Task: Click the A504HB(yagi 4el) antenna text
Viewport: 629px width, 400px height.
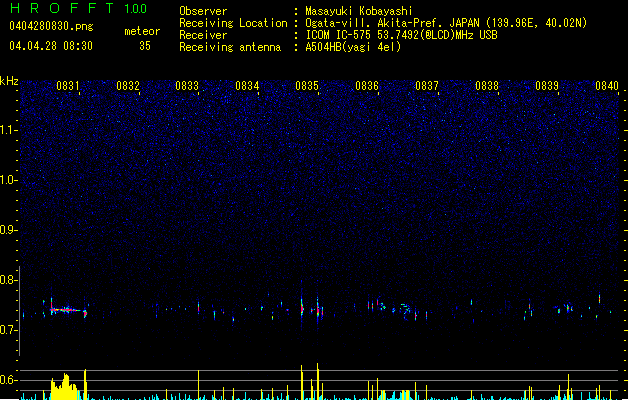Action: 353,47
